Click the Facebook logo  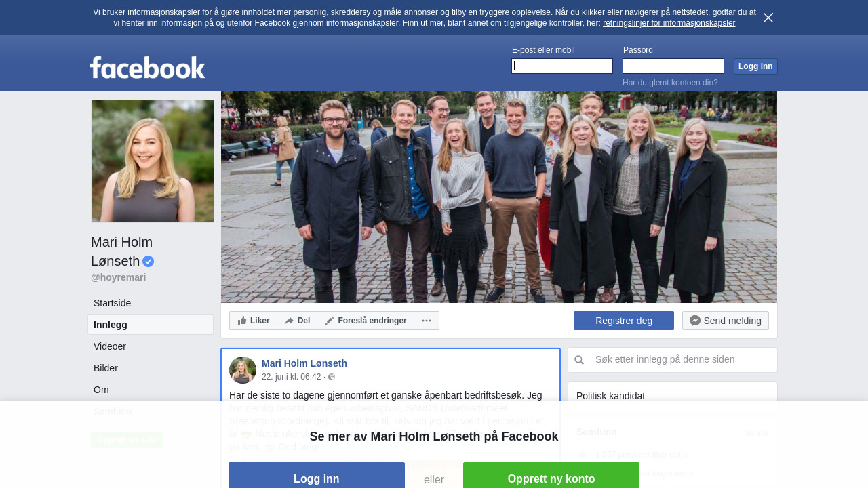pyautogui.click(x=148, y=67)
